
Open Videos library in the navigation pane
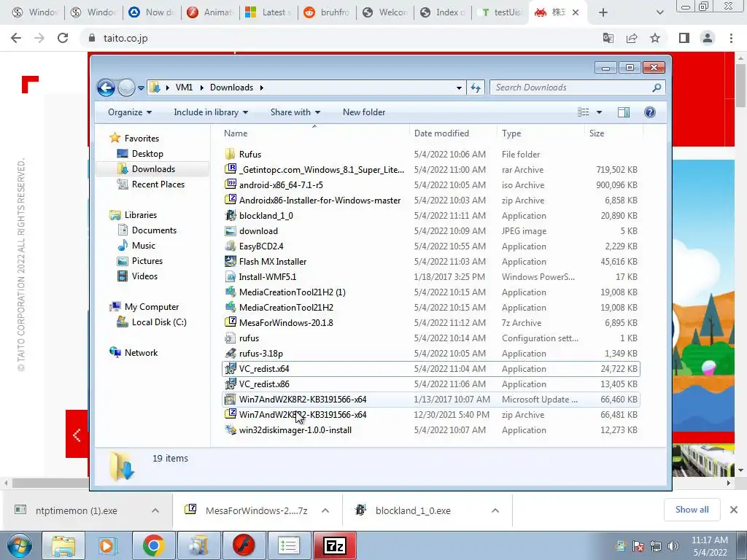click(144, 276)
